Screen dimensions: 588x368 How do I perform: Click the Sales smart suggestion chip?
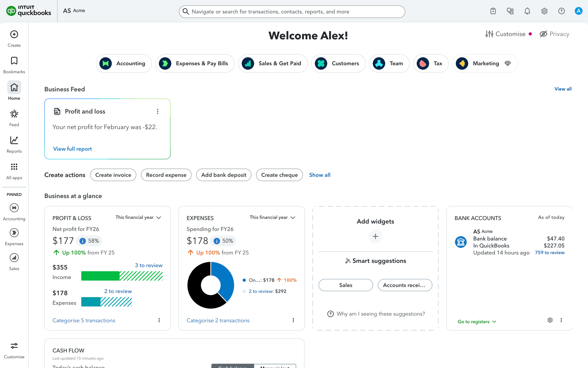coord(346,285)
